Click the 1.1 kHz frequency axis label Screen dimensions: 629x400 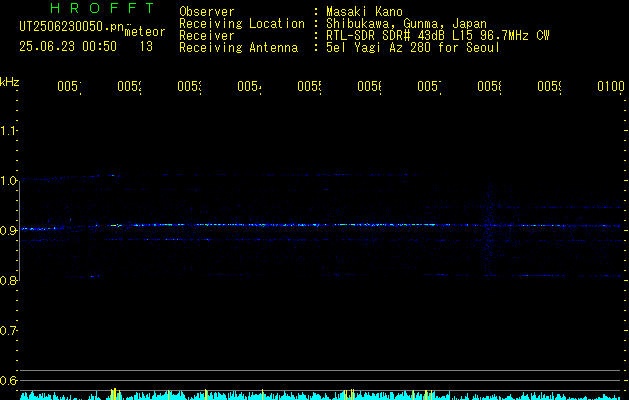point(8,130)
